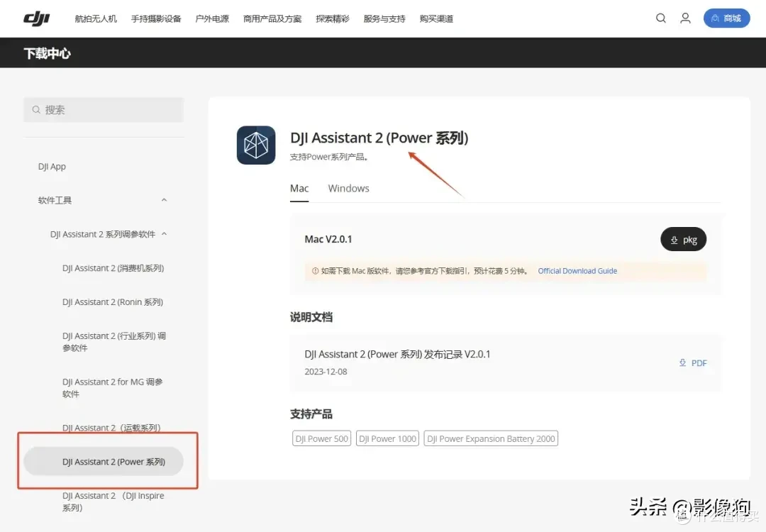This screenshot has width=766, height=532.
Task: Click the 下载中心 page heading
Action: click(48, 53)
